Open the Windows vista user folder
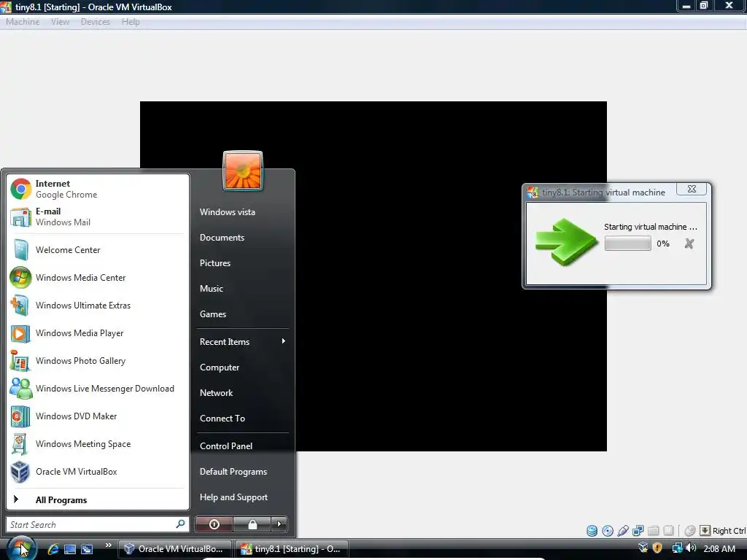 coord(228,212)
